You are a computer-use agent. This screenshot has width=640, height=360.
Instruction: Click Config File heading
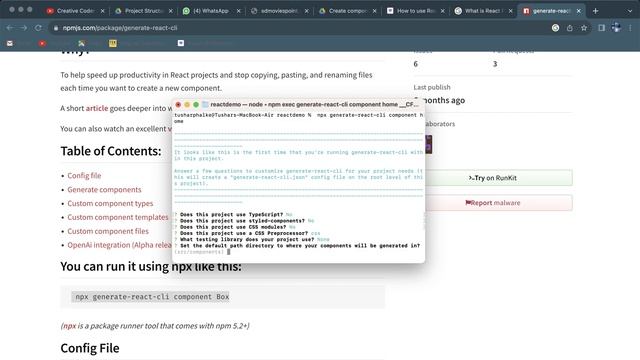click(x=90, y=348)
